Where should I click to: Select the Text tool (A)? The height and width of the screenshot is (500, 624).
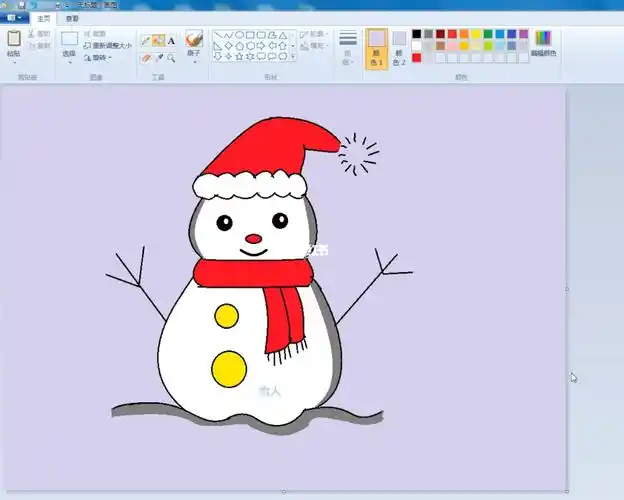click(171, 41)
